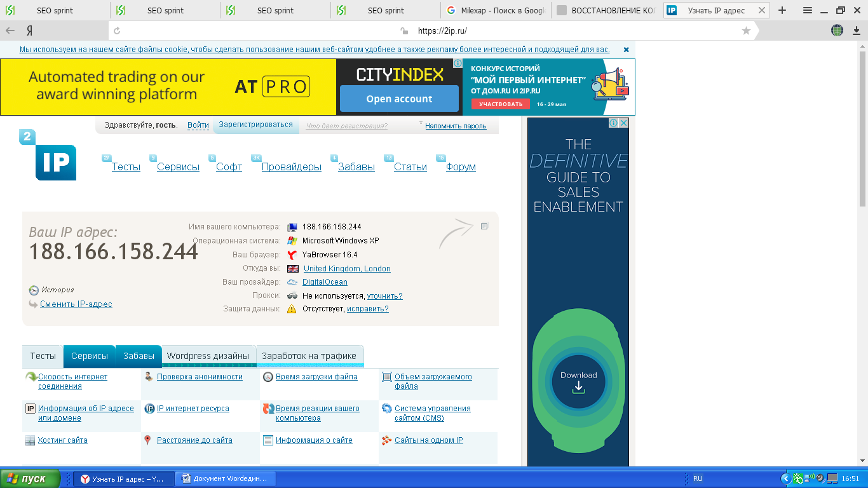The height and width of the screenshot is (488, 868).
Task: Click the 'Сменить IP-адрес' link
Action: pos(76,304)
